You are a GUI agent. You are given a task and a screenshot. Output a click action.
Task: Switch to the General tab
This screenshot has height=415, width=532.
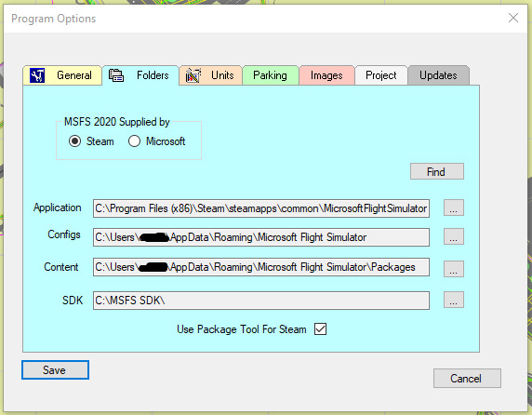62,75
